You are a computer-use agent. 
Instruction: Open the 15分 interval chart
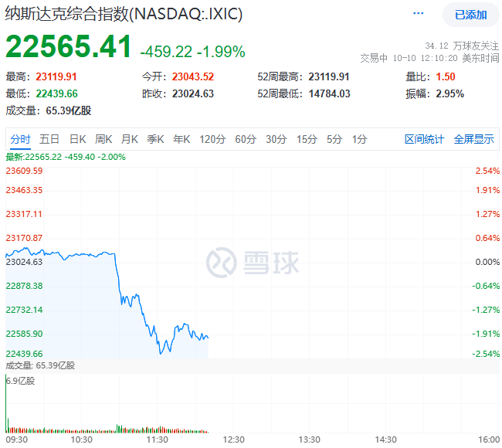[x=307, y=139]
